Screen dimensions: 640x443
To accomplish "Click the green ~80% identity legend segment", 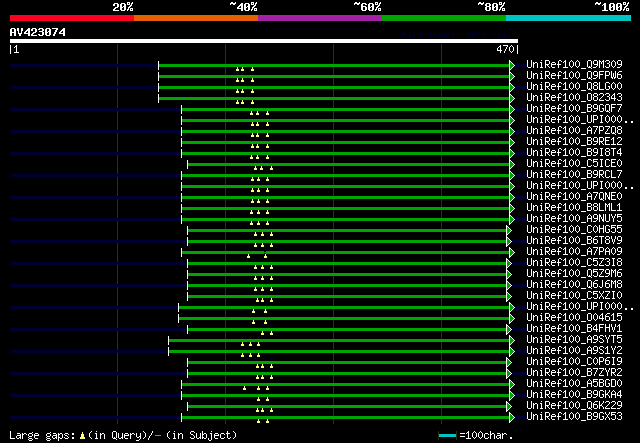I will click(444, 18).
